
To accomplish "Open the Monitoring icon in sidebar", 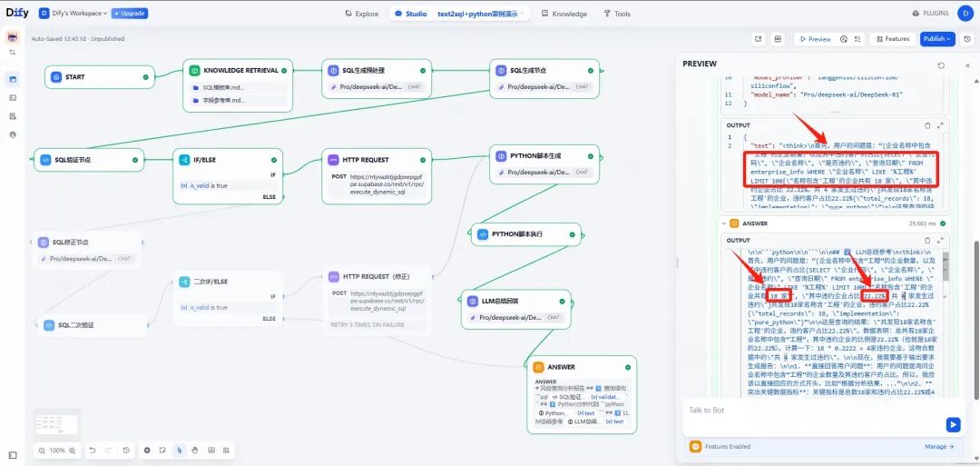I will (13, 134).
